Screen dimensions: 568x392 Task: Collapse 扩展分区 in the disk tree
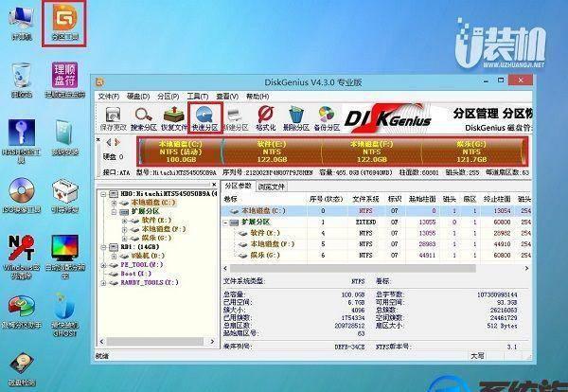115,211
